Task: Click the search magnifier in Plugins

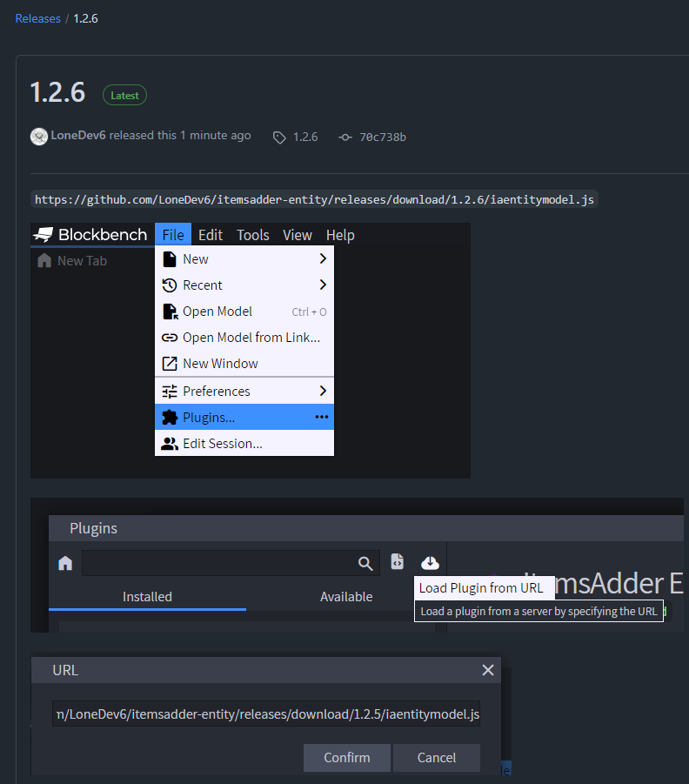Action: pyautogui.click(x=365, y=564)
